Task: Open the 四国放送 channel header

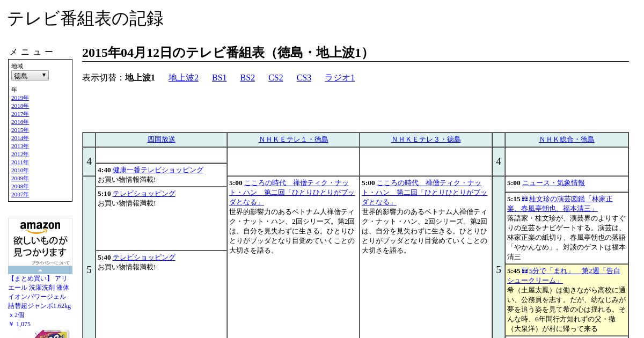Action: point(162,139)
